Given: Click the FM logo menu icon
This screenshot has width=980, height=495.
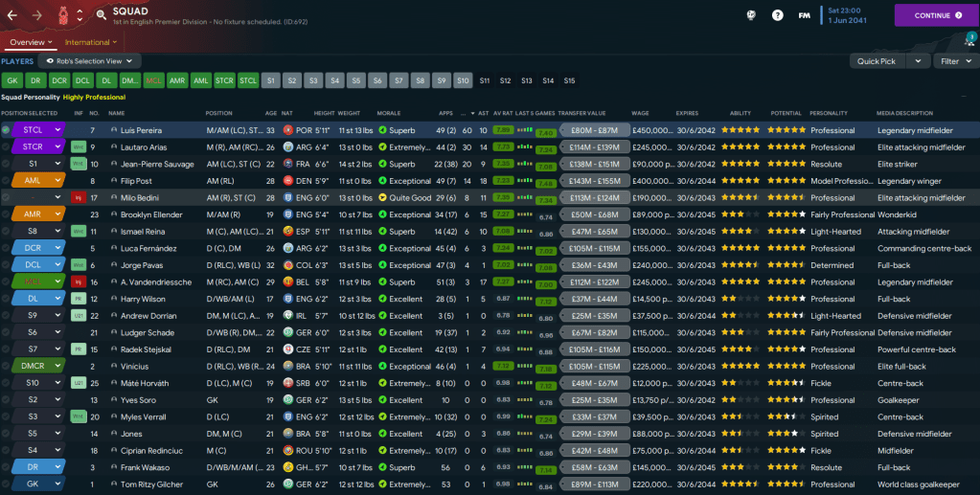Looking at the screenshot, I should click(805, 15).
